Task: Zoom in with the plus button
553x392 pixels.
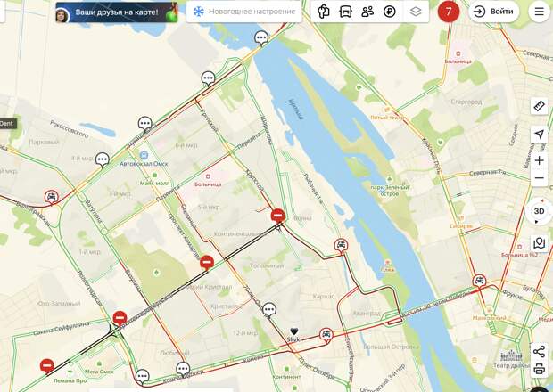Action: point(539,160)
